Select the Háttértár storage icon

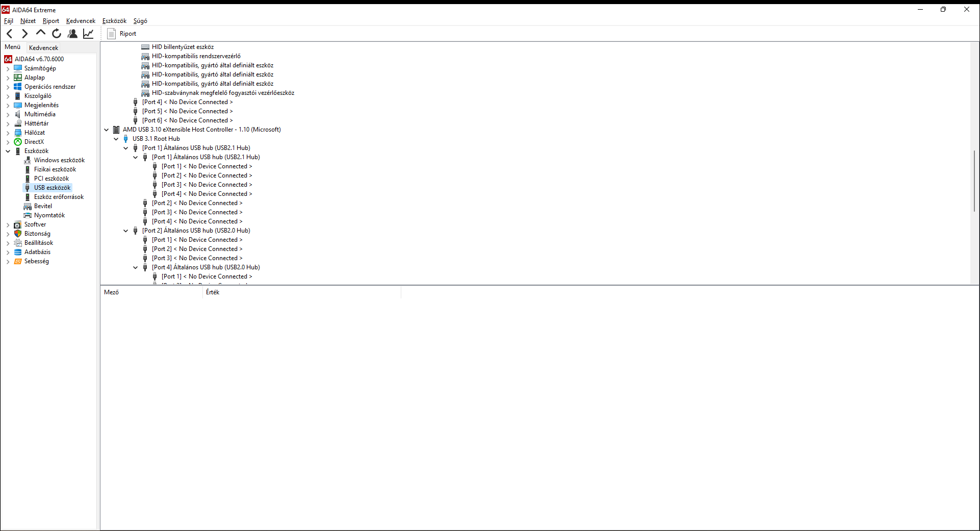point(18,123)
